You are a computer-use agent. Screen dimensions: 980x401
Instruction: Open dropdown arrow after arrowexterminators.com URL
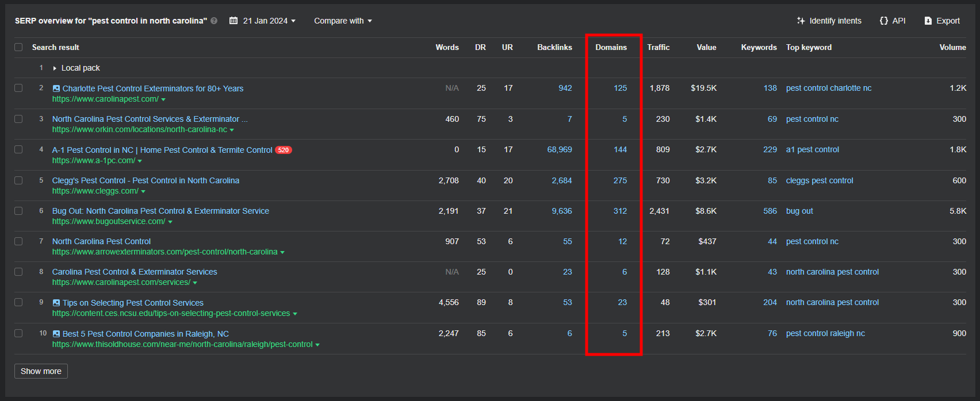tap(282, 253)
